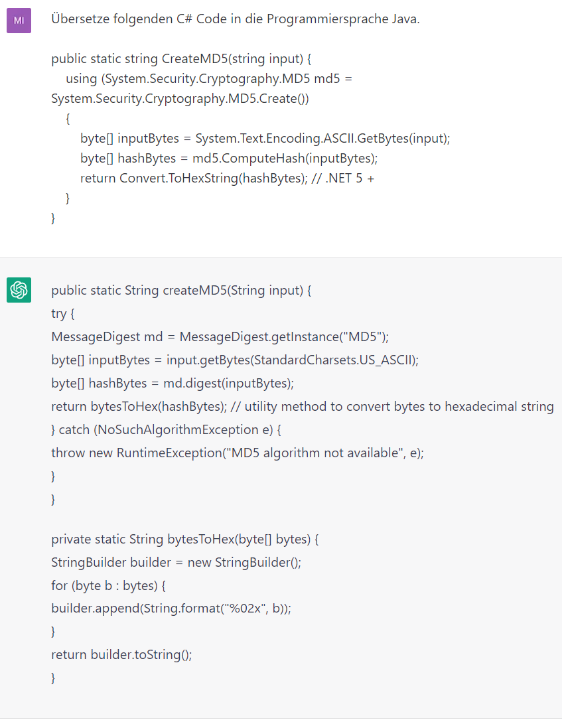Click the input.getBytes(StandardCharsets.US_ASCII) line
Screen dimensions: 562x728
pyautogui.click(x=235, y=360)
